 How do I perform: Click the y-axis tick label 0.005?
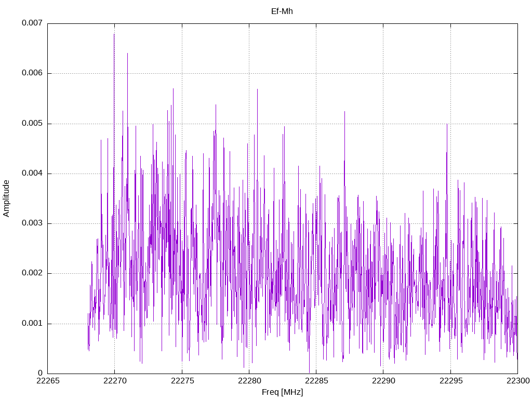pos(32,123)
